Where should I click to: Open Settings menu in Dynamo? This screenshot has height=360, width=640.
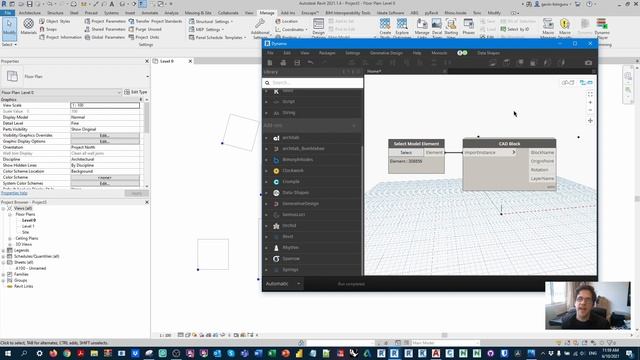pyautogui.click(x=352, y=53)
